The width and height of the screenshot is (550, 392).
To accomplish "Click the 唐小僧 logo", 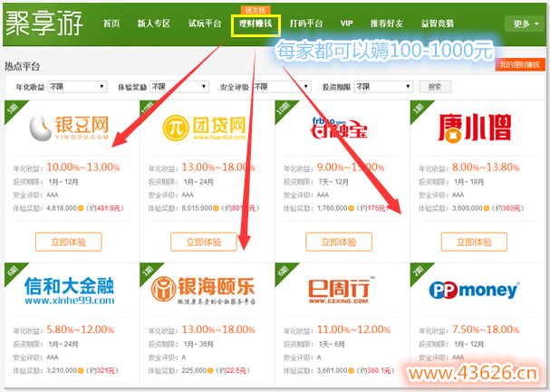I will click(x=474, y=128).
